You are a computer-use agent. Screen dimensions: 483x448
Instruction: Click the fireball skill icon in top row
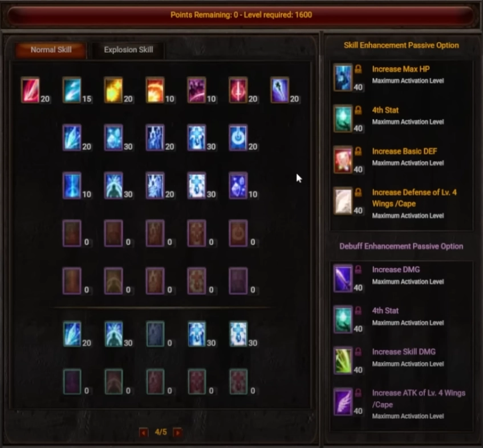(155, 90)
